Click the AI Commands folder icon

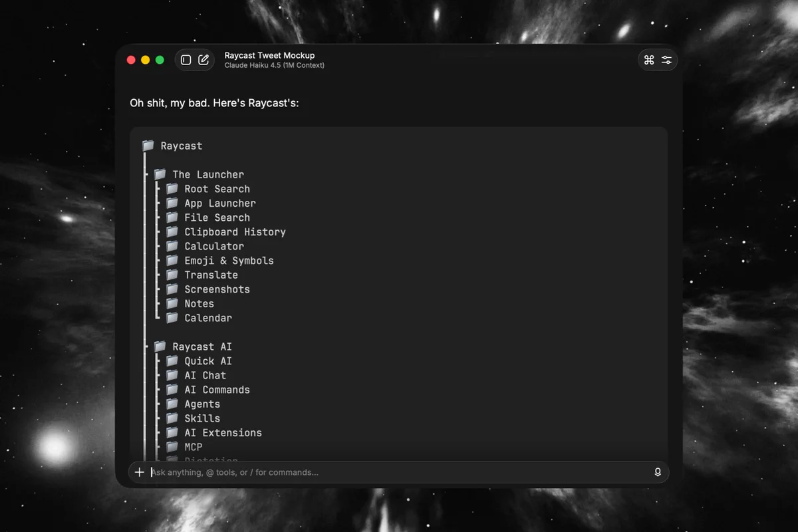pyautogui.click(x=172, y=390)
